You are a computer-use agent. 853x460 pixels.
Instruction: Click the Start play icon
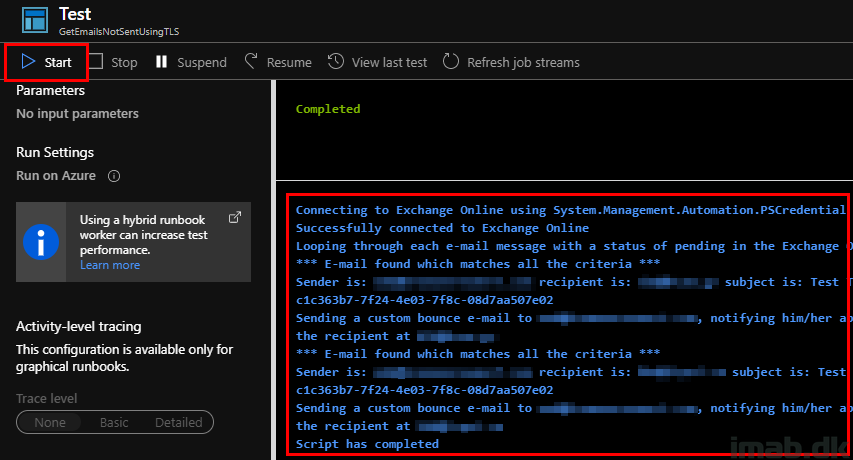coord(28,61)
